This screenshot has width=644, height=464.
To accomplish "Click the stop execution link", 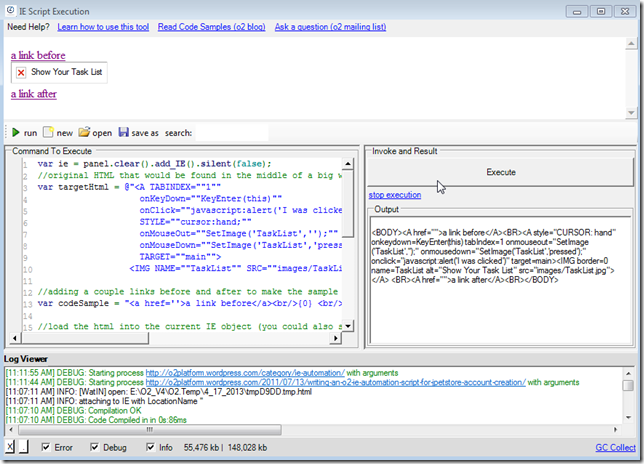I will pos(395,195).
